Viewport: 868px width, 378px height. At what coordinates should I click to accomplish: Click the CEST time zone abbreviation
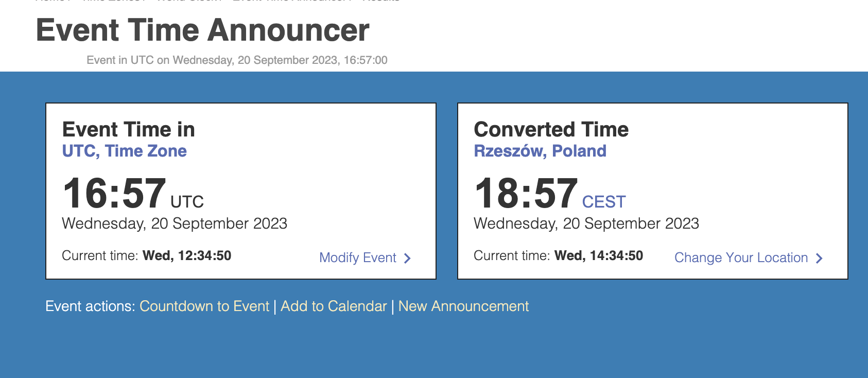[x=604, y=202]
